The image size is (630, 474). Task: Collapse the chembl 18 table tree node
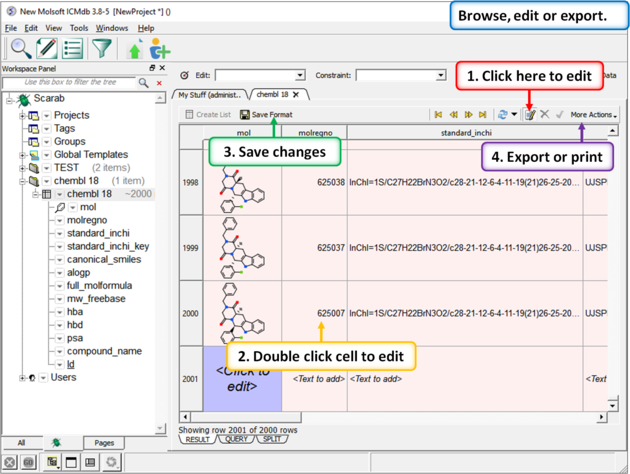(35, 194)
